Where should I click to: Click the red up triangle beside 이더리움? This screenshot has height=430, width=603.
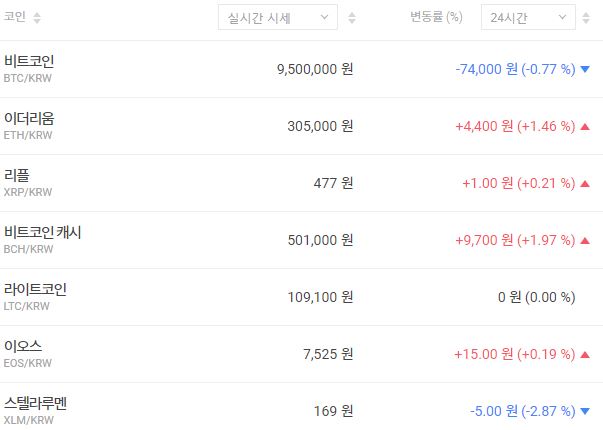[x=585, y=127]
